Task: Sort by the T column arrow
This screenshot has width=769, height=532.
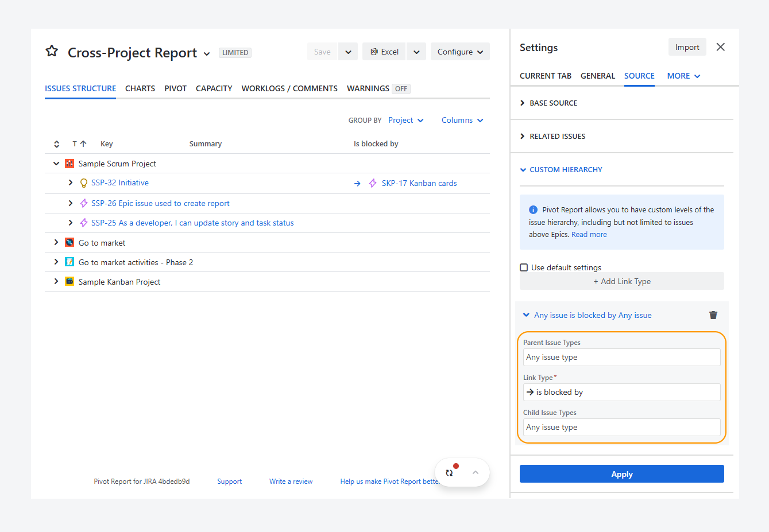Action: tap(83, 144)
